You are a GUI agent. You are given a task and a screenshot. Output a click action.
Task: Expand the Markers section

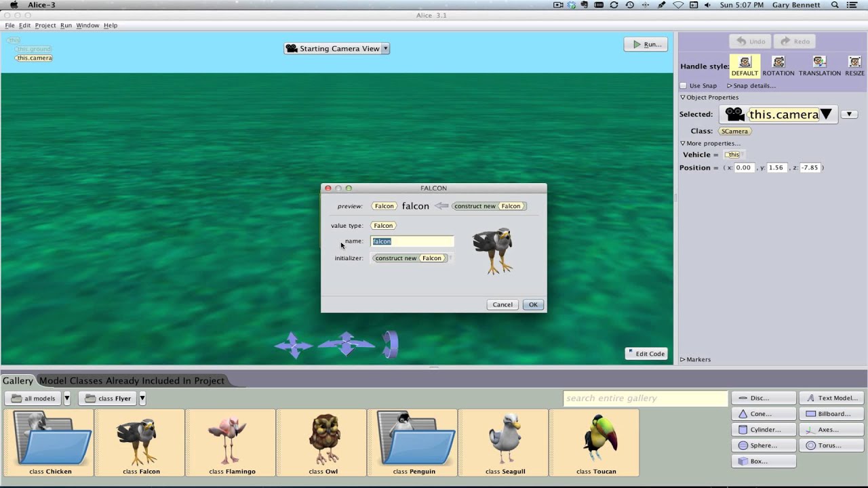click(x=695, y=359)
